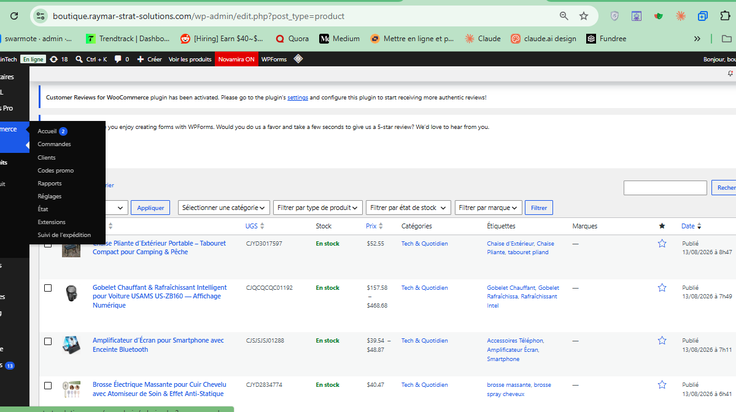Image resolution: width=736 pixels, height=412 pixels.
Task: Sort products by Date column
Action: click(691, 226)
